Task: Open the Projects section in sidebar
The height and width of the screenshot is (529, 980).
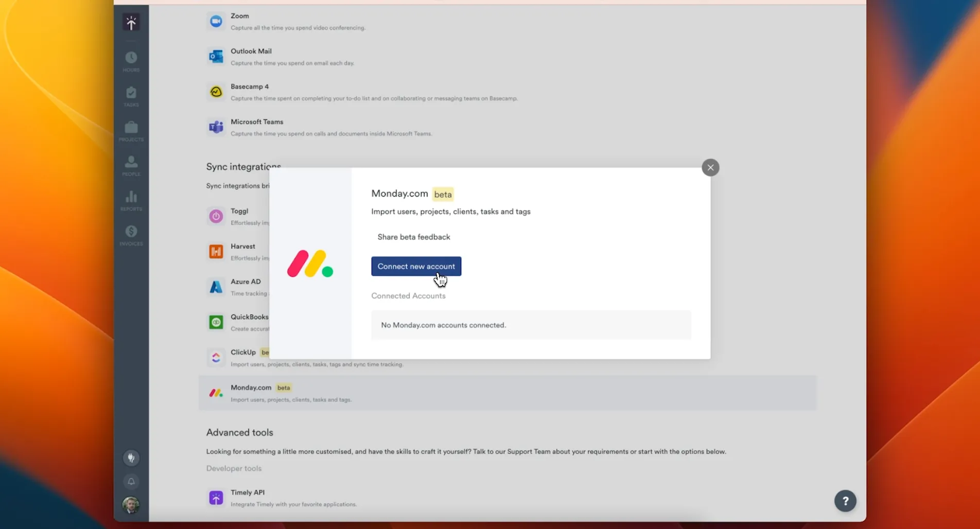Action: point(131,131)
